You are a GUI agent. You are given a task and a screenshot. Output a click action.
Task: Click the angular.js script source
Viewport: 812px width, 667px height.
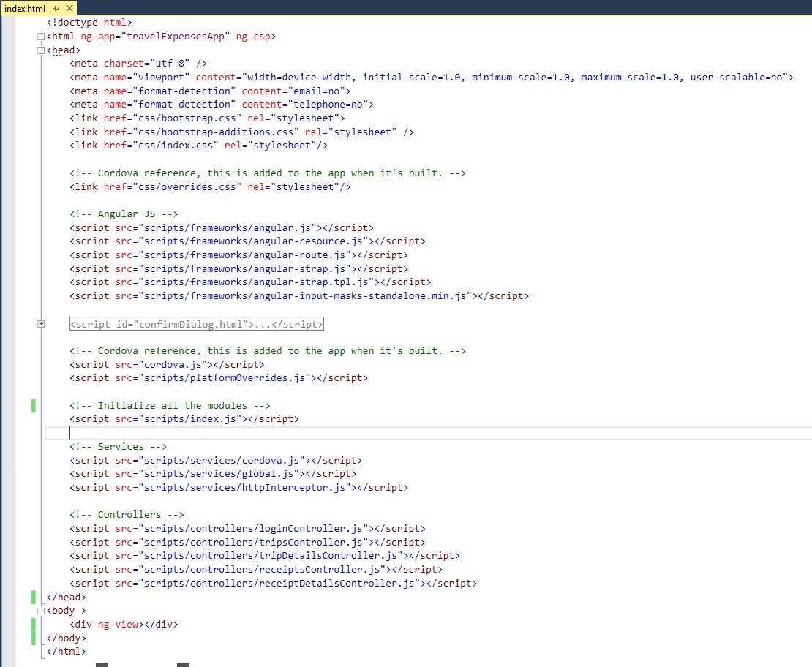coord(228,228)
